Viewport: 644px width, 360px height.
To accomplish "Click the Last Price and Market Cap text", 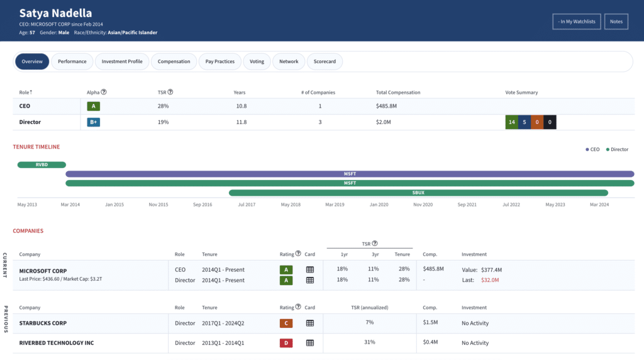I will [x=60, y=279].
